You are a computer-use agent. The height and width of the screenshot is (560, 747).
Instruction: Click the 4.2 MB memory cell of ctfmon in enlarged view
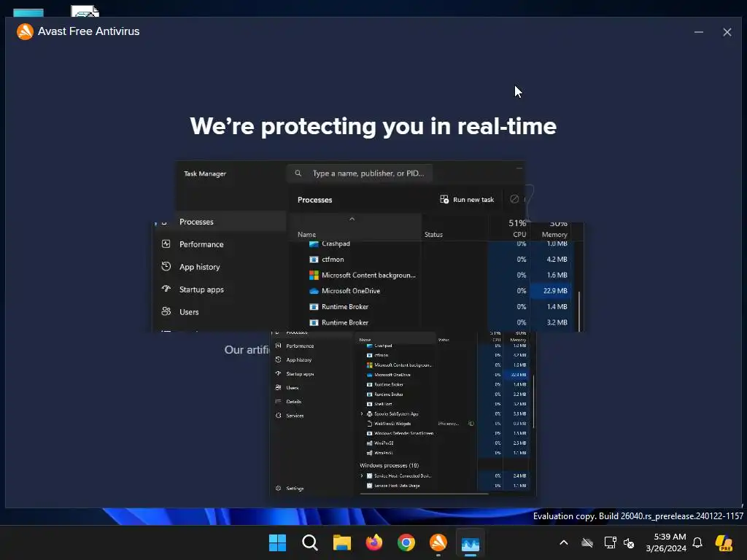pos(552,259)
